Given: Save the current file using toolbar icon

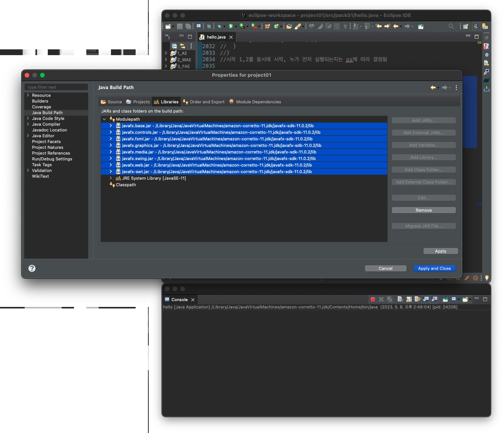Looking at the screenshot, I should click(180, 26).
